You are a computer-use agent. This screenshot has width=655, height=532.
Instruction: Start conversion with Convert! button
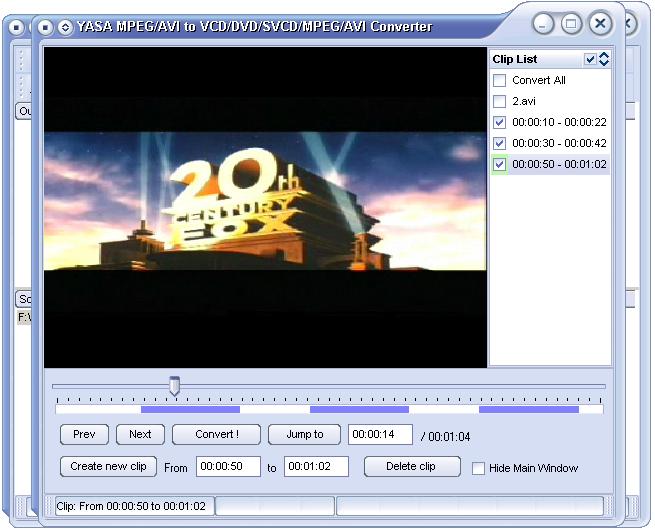216,434
